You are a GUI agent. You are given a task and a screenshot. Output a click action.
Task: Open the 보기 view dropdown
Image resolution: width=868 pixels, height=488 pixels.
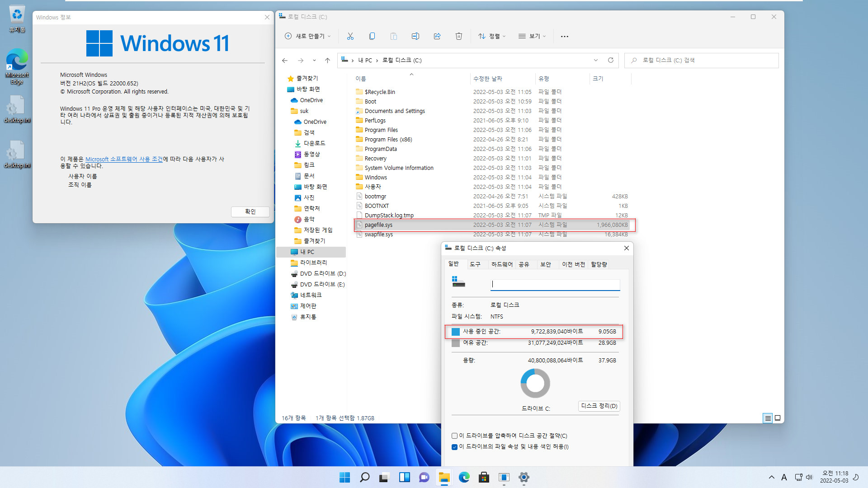pos(532,36)
